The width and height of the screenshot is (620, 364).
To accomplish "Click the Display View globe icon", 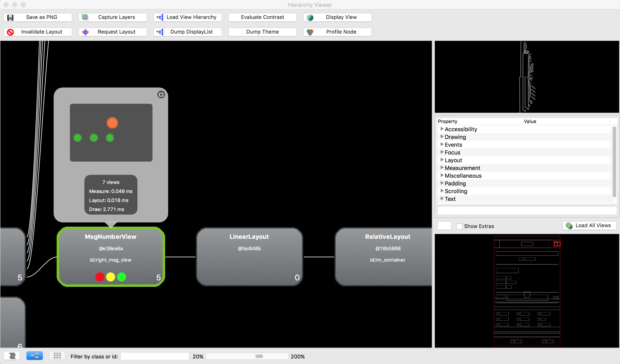I will coord(310,17).
